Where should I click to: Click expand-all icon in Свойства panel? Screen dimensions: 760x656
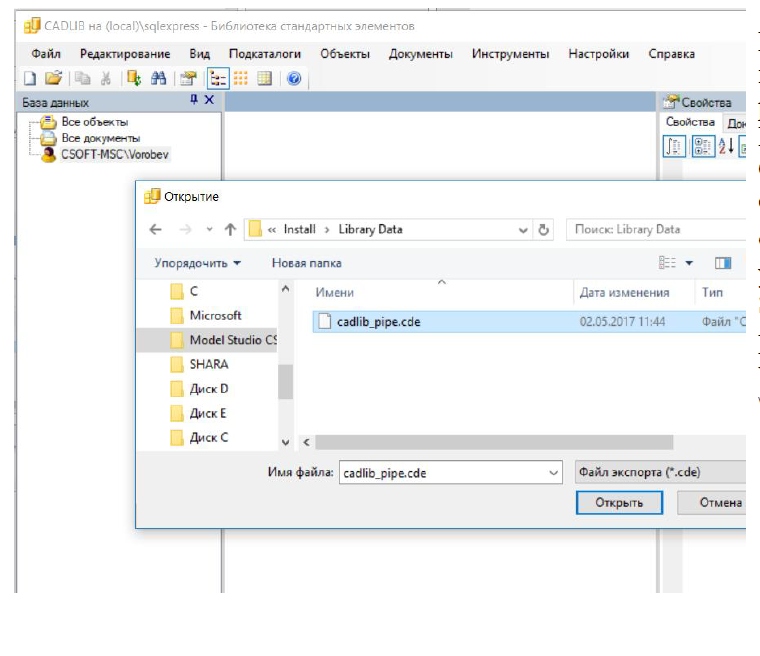(x=703, y=146)
